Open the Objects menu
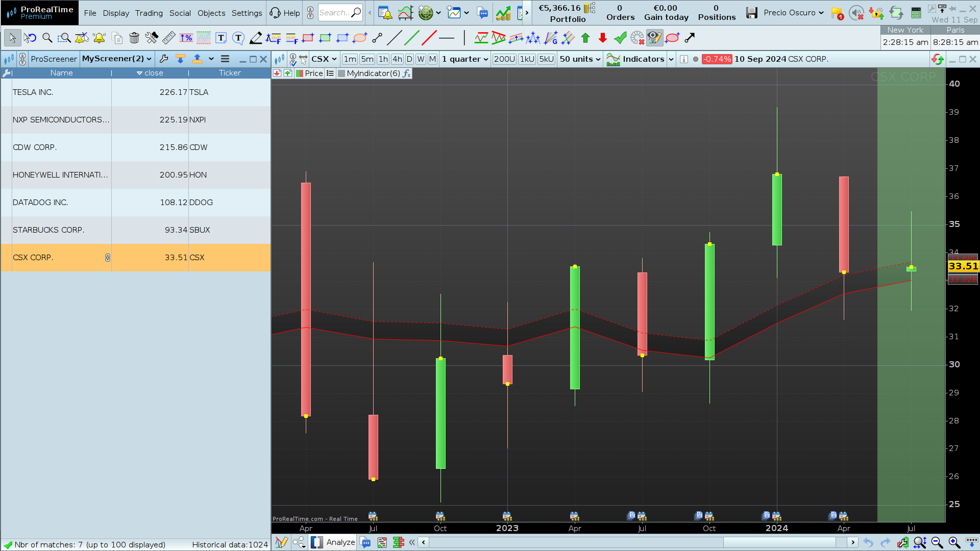Viewport: 980px width, 551px height. pos(211,13)
